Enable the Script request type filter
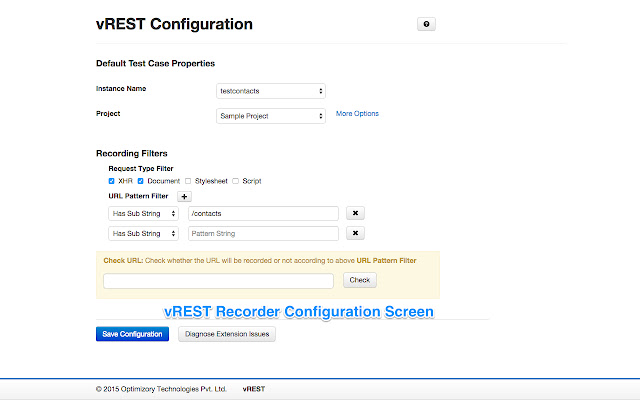This screenshot has width=640, height=400. click(x=236, y=181)
